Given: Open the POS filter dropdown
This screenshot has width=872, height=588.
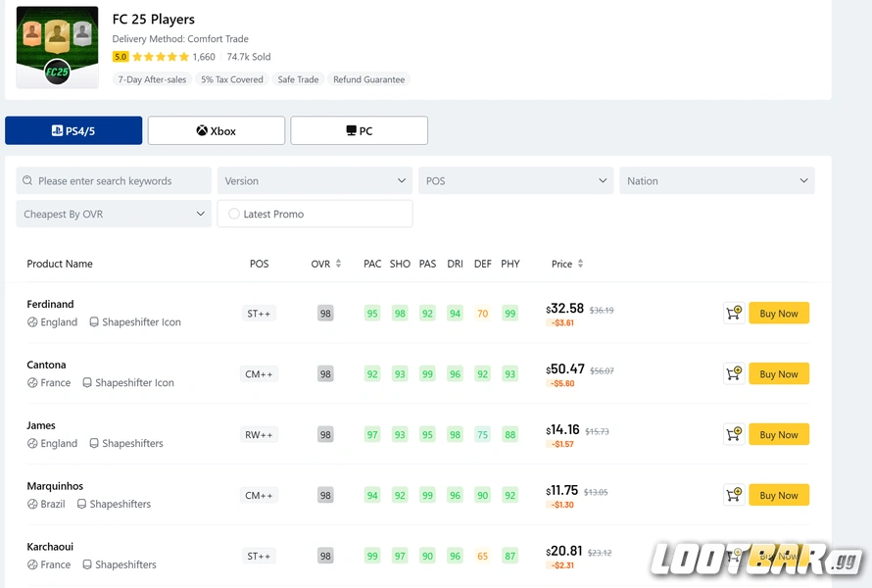Looking at the screenshot, I should coord(516,180).
